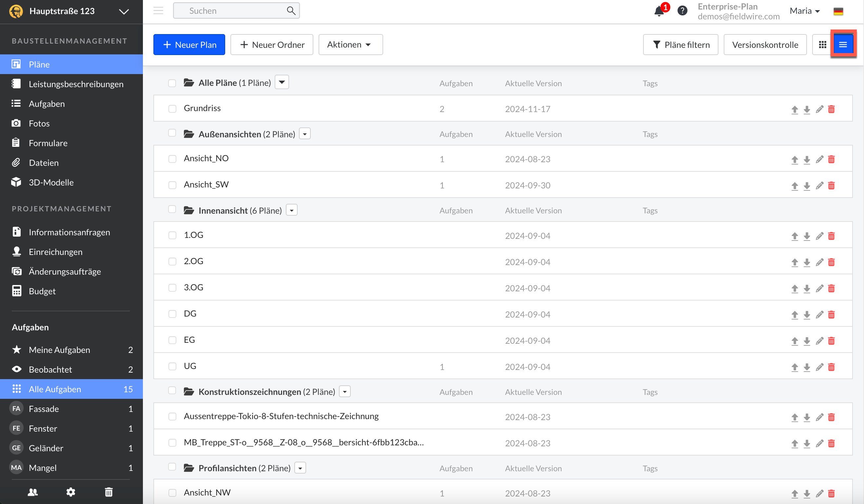Download the Grundriss plan
This screenshot has height=504, width=864.
coord(807,109)
